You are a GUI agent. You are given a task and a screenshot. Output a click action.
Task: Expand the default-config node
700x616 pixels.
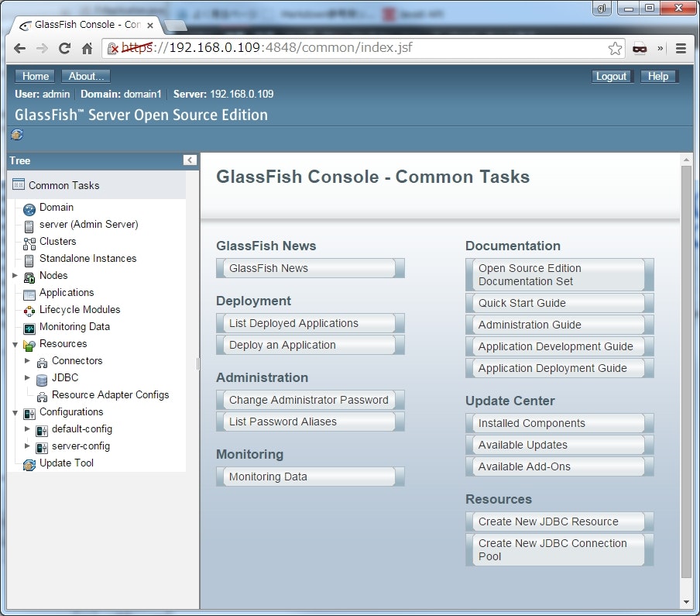(x=27, y=428)
